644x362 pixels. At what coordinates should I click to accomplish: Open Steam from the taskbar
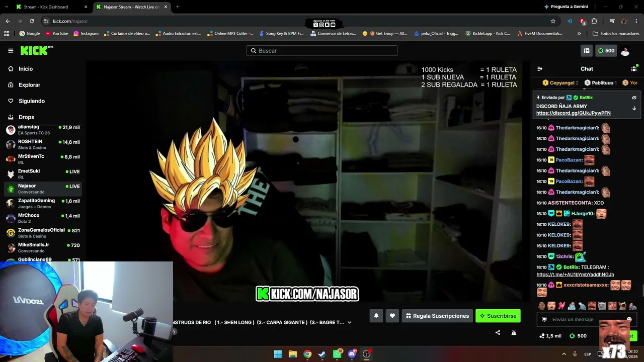tap(322, 354)
